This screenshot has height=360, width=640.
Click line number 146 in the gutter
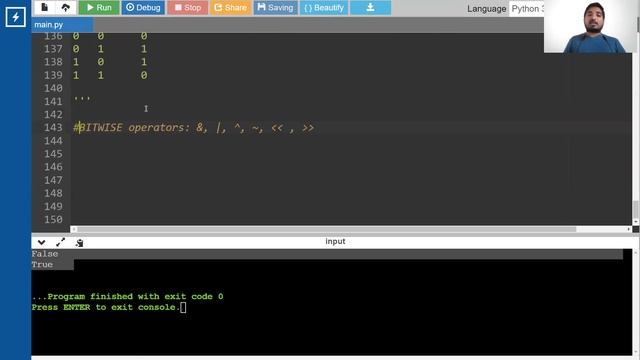coord(53,167)
